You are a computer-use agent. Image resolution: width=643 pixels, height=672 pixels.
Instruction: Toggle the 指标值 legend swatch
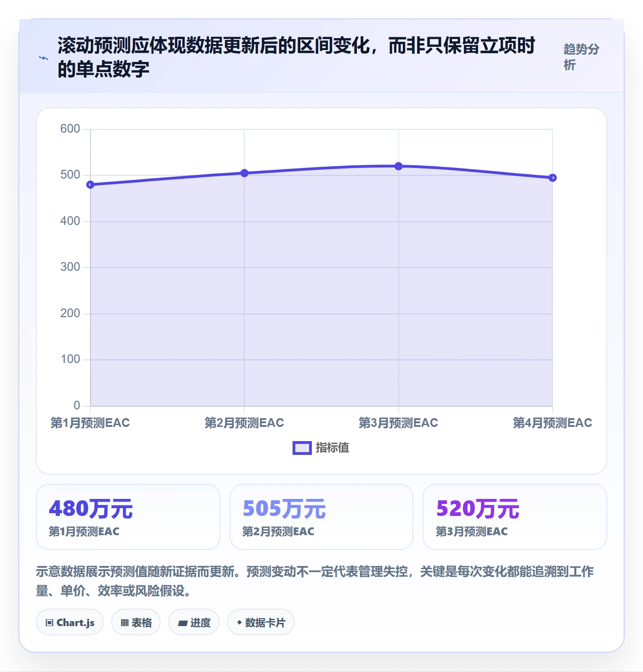point(302,448)
